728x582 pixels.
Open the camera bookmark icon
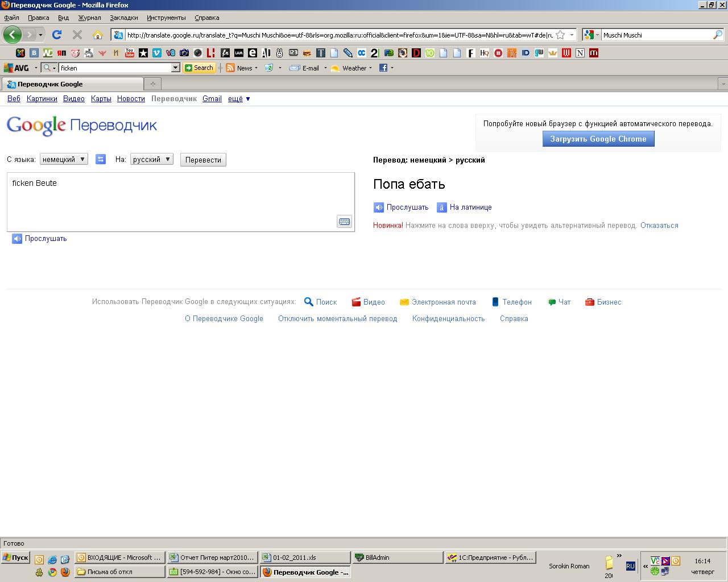click(x=184, y=53)
